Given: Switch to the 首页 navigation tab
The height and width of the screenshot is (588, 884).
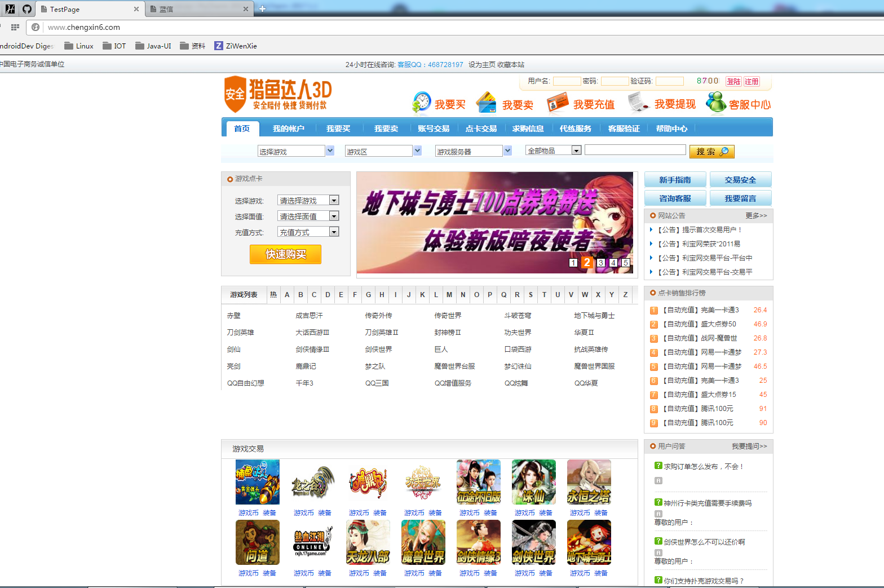Looking at the screenshot, I should [242, 129].
